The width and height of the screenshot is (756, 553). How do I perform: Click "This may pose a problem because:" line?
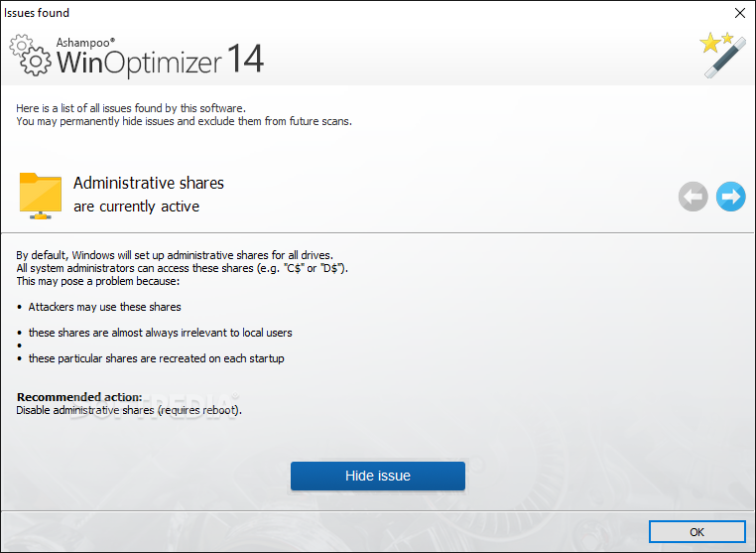[98, 281]
